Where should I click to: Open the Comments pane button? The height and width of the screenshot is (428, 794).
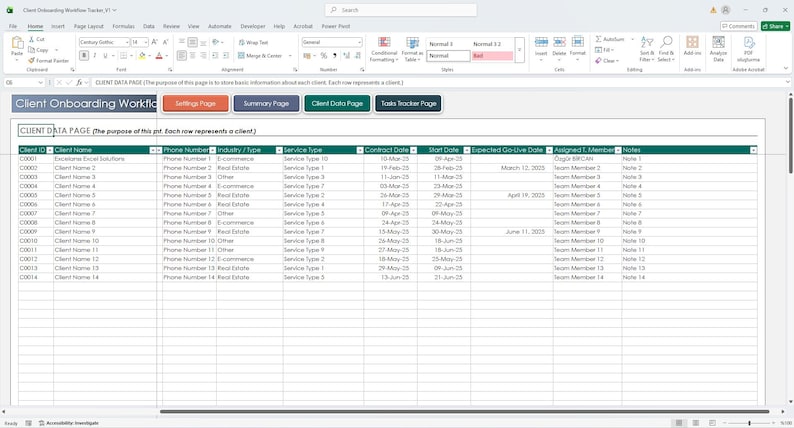(x=738, y=26)
